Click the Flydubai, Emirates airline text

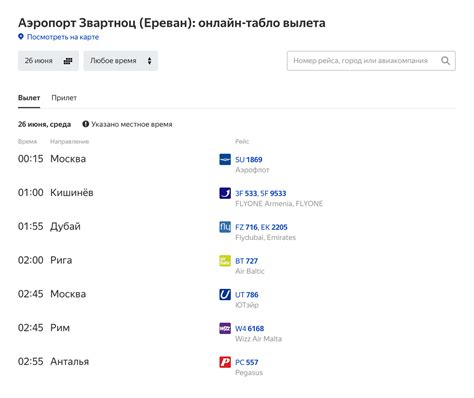coord(265,238)
